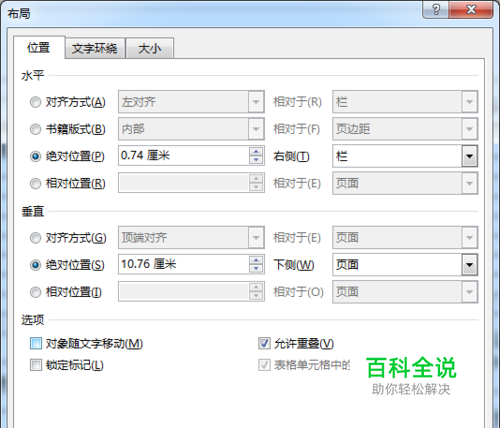Decrease the 10.76 厘米 value with down arrow
This screenshot has width=500, height=428.
(256, 269)
